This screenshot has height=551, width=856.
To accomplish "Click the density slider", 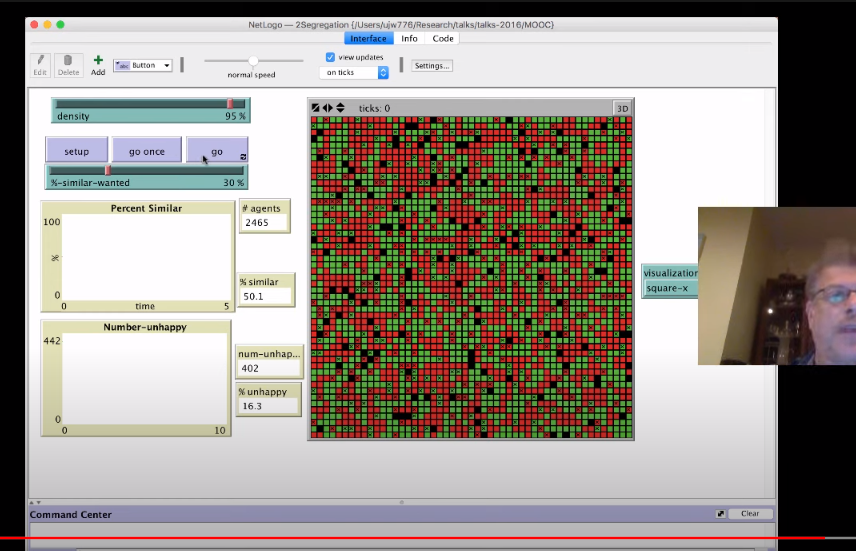I will point(151,110).
